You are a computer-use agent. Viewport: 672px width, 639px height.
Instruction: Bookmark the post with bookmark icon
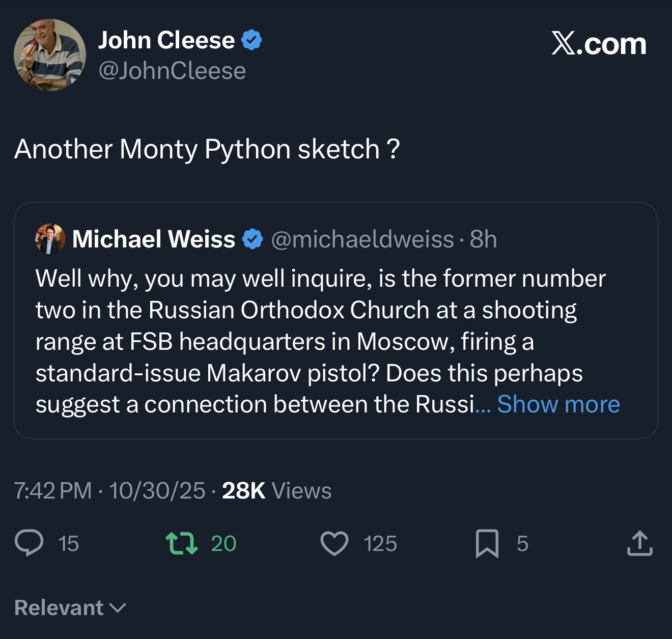[487, 544]
